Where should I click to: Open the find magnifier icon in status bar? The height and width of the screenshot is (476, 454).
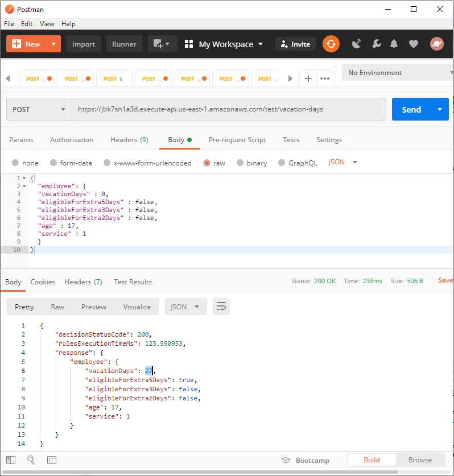[x=31, y=460]
